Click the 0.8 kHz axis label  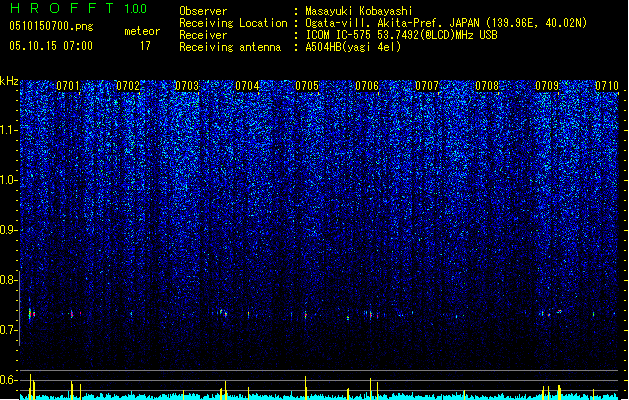(x=9, y=280)
